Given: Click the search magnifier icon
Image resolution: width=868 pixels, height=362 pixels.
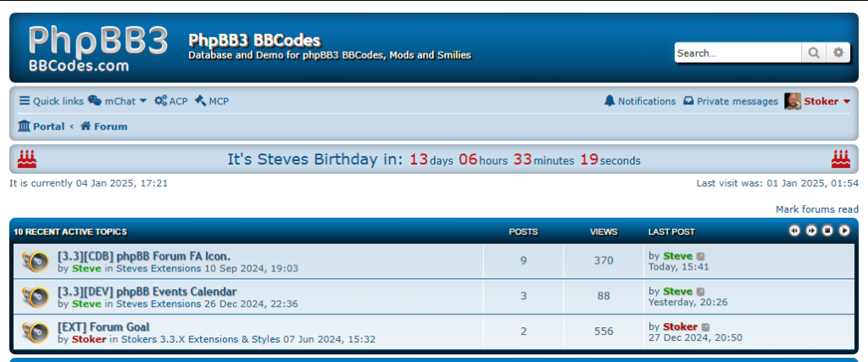Looking at the screenshot, I should (x=813, y=53).
